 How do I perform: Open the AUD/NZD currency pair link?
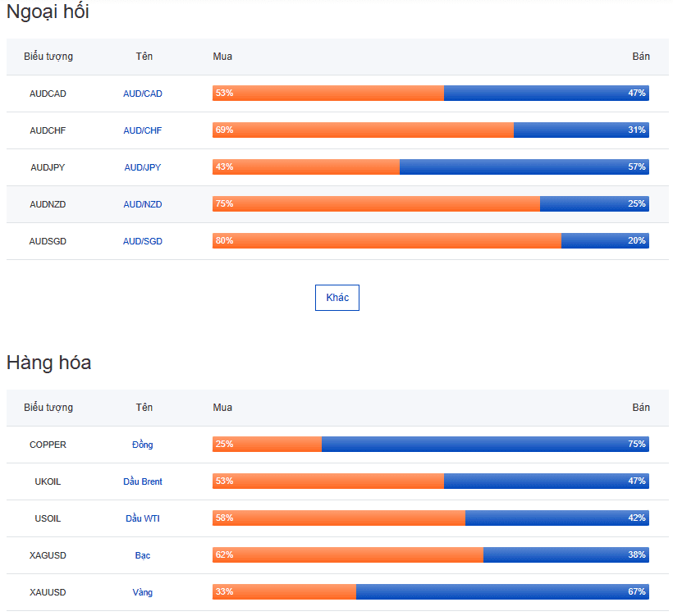(x=143, y=204)
